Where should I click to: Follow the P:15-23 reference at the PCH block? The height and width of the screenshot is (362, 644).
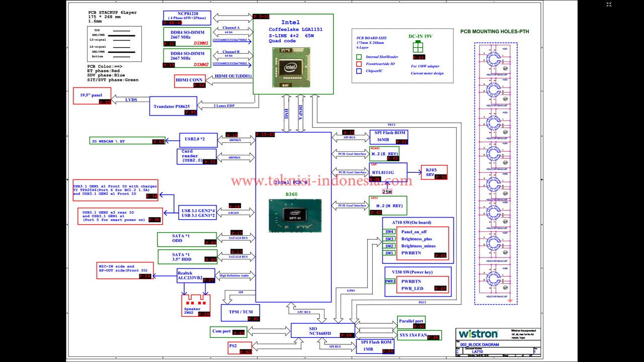(x=265, y=134)
